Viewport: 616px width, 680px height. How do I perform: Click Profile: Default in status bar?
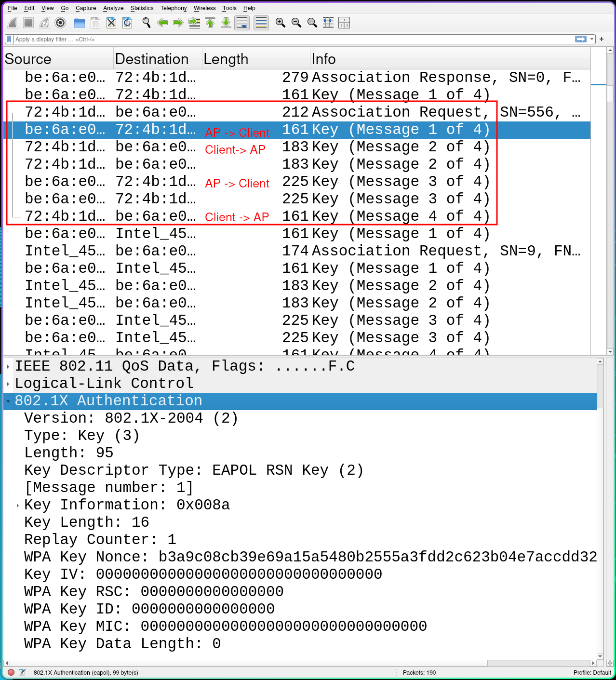point(592,672)
